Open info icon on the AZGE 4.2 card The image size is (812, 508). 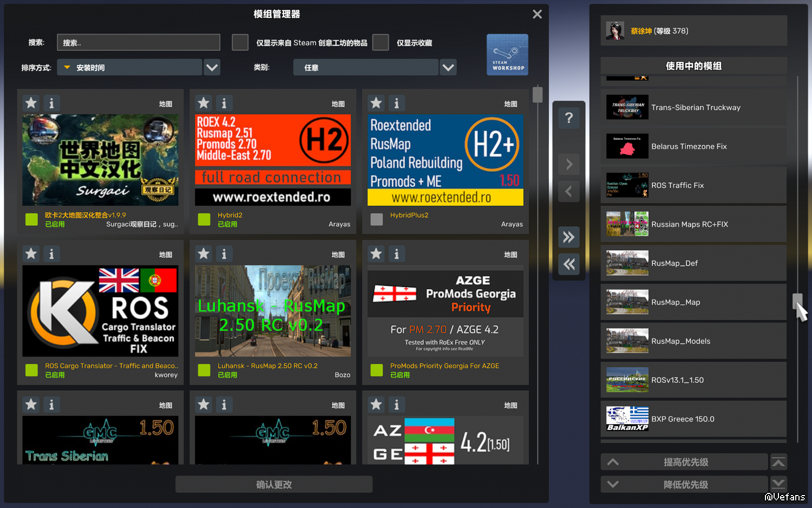396,404
